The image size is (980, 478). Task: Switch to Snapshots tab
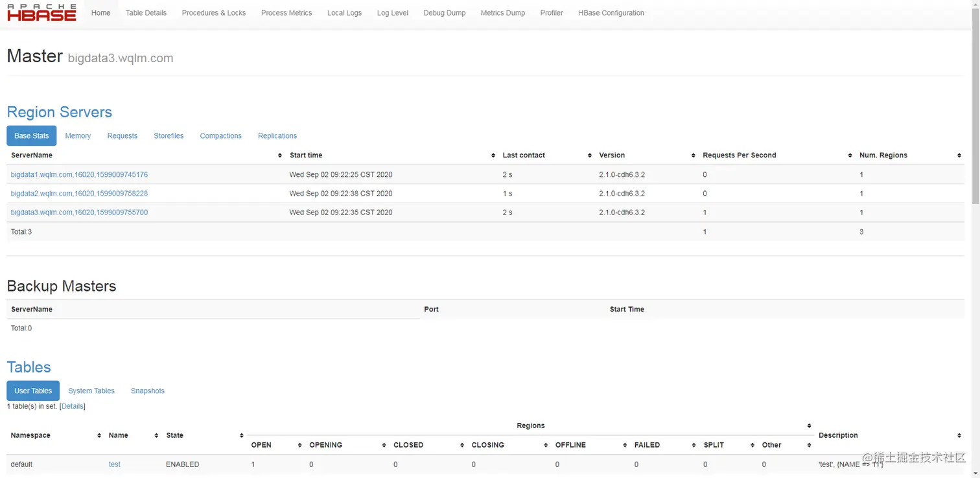[x=148, y=391]
